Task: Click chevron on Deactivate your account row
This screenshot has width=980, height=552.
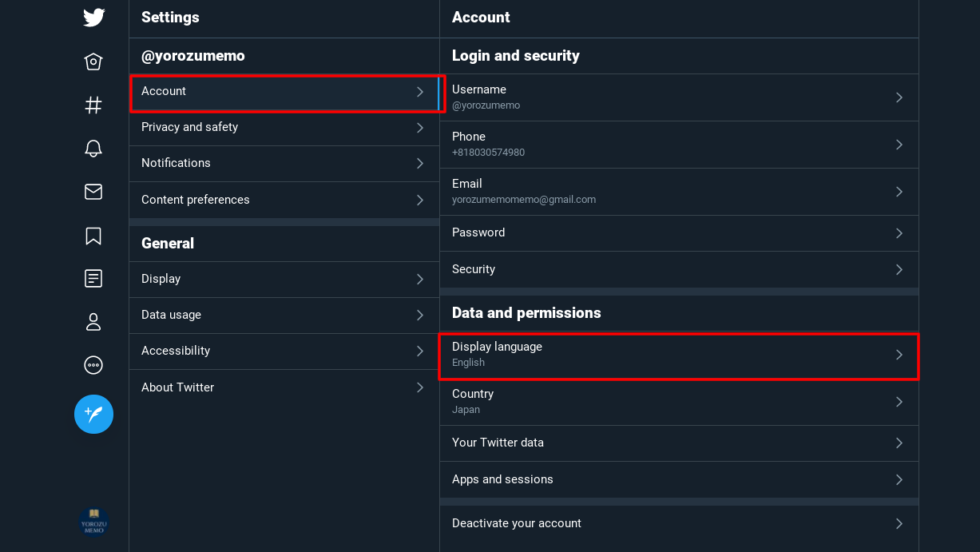Action: [899, 524]
